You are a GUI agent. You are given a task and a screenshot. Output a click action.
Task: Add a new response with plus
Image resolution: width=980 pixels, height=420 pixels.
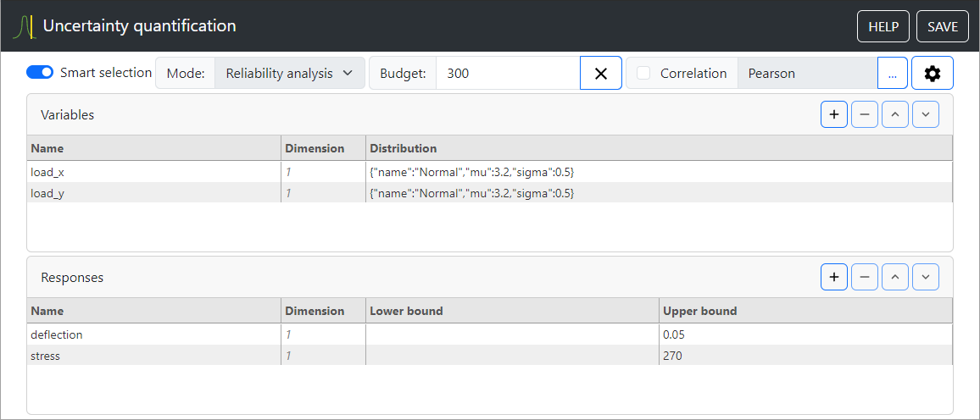[834, 277]
